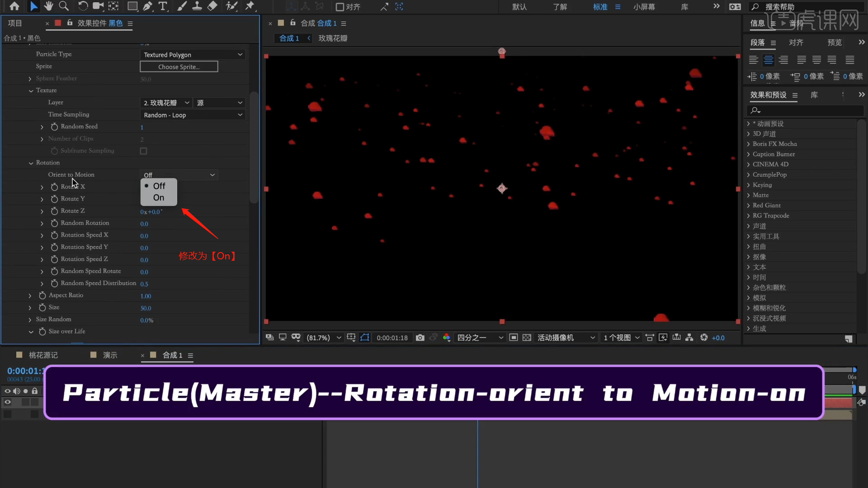
Task: Open the 玫瑰花瓣 composition breadcrumb
Action: coord(333,38)
